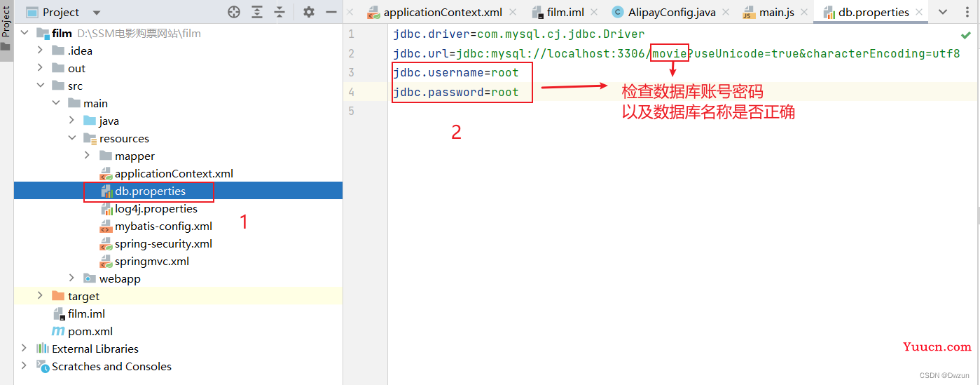Click the .idea folder icon
This screenshot has height=385, width=980.
58,50
